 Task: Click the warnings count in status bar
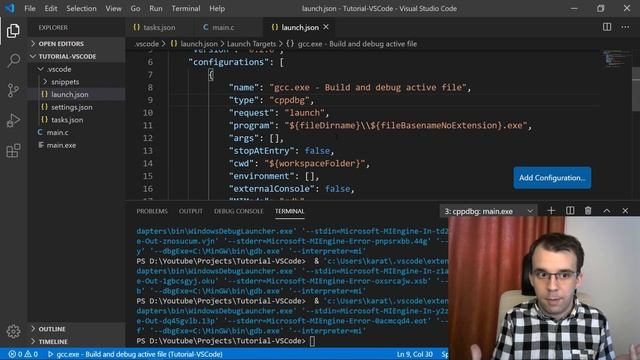(x=31, y=354)
